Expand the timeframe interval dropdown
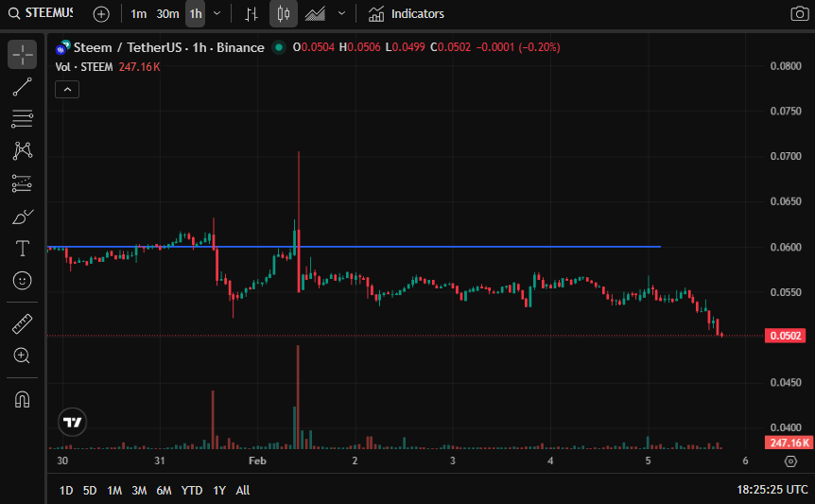 pyautogui.click(x=217, y=13)
